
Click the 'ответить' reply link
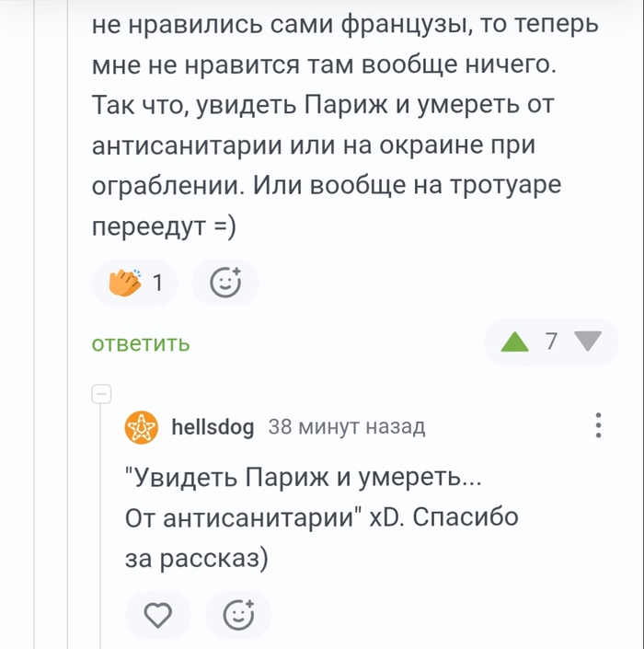(141, 344)
